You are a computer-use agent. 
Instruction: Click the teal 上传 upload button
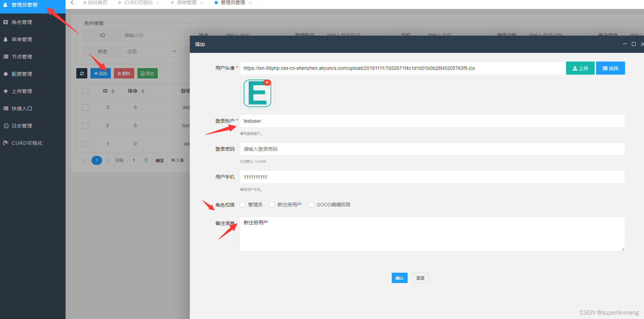[580, 68]
